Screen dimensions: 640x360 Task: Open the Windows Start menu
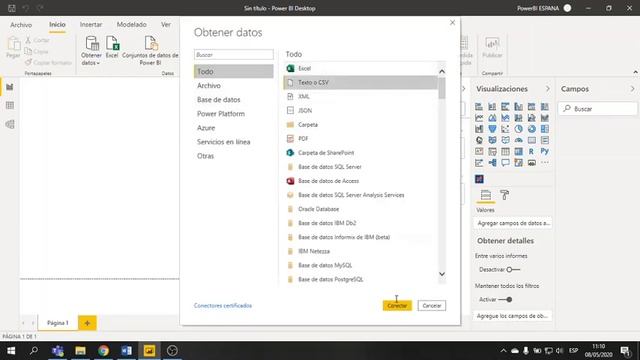pos(11,351)
